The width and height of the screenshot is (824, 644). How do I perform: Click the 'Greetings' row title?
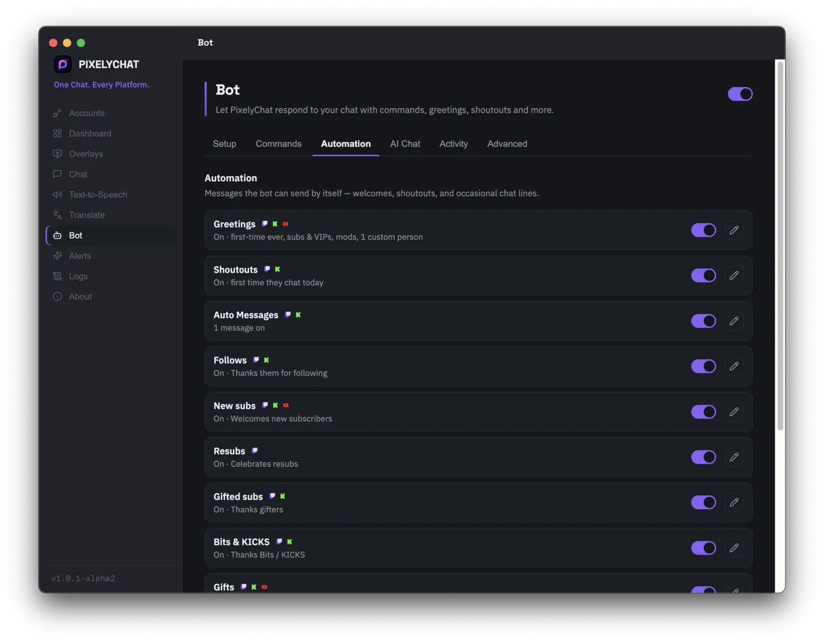coord(234,224)
